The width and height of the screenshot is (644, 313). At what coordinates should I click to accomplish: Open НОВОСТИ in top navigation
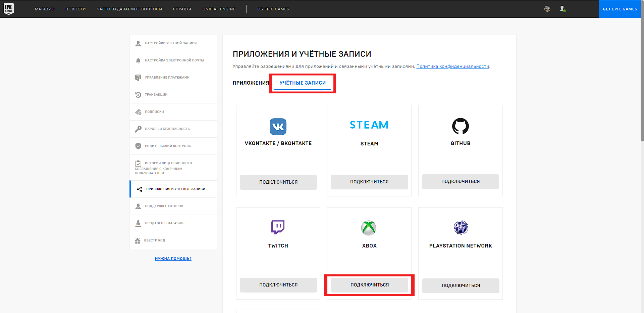click(x=75, y=9)
